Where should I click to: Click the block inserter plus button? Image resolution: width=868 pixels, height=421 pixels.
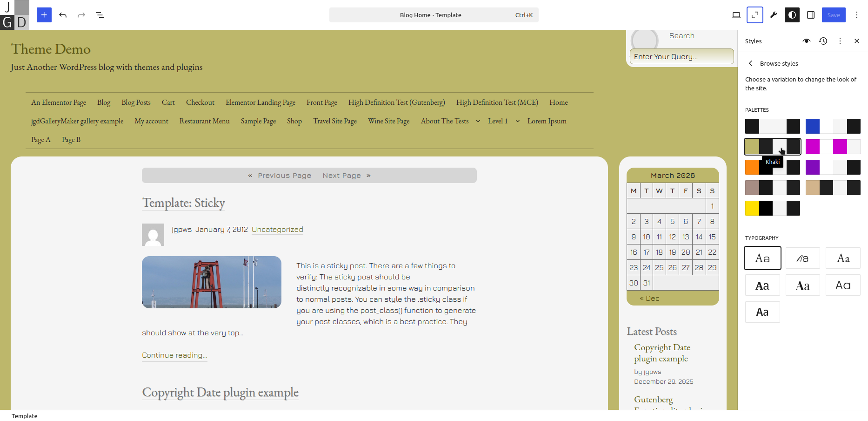coord(44,15)
